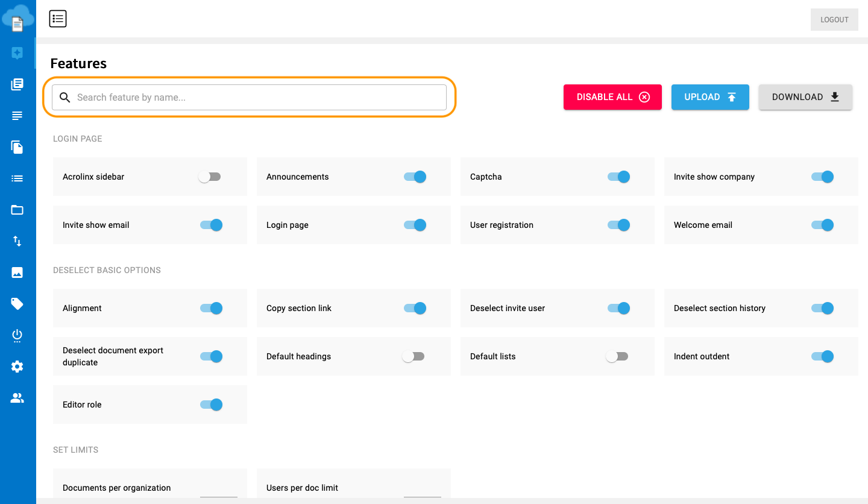Toggle the list menu icon in header
This screenshot has height=504, width=868.
pos(58,19)
